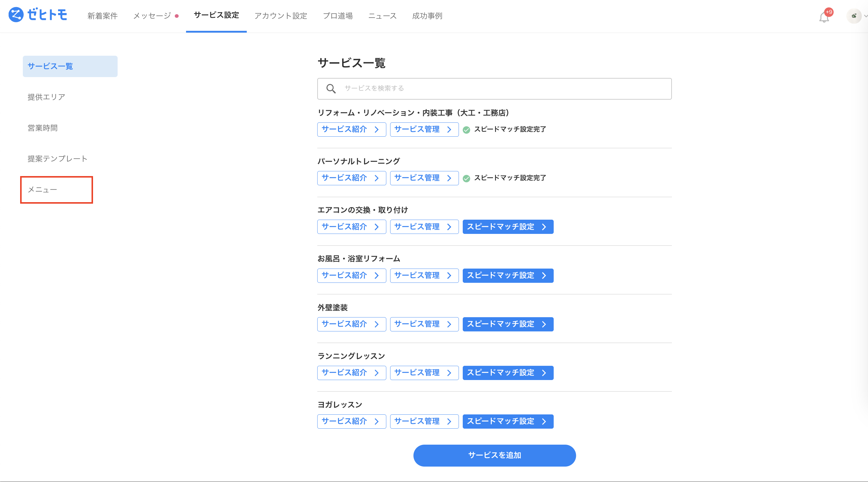The width and height of the screenshot is (868, 482).
Task: Open the notification bell
Action: pos(824,17)
